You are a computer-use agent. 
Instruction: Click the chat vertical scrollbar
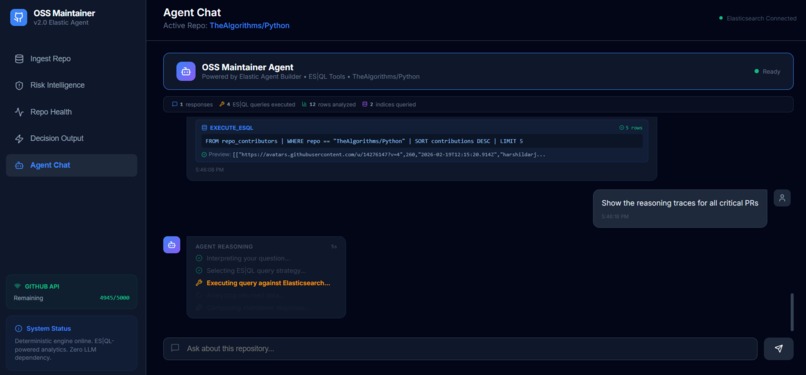[792, 312]
